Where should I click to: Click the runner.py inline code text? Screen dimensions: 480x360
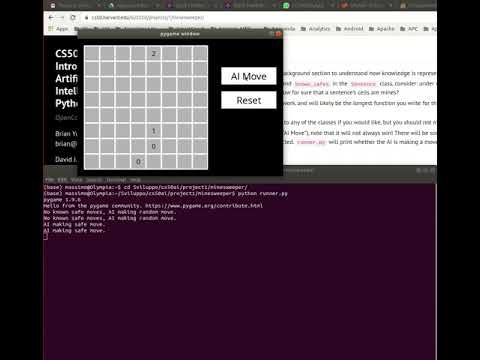coord(311,142)
